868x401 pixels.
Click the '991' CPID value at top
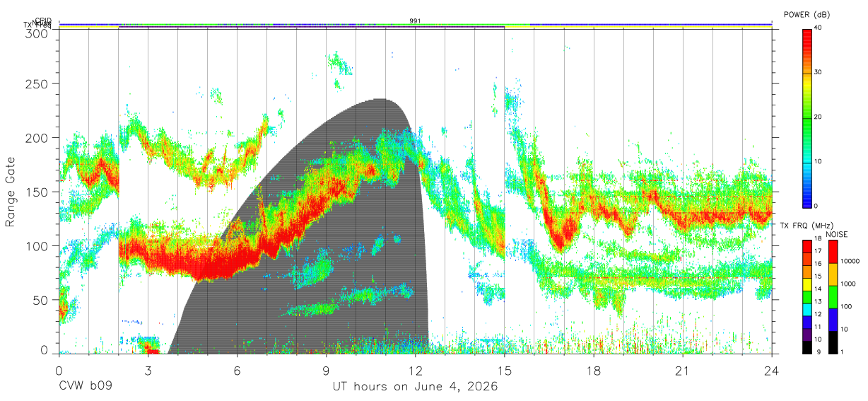tap(416, 21)
